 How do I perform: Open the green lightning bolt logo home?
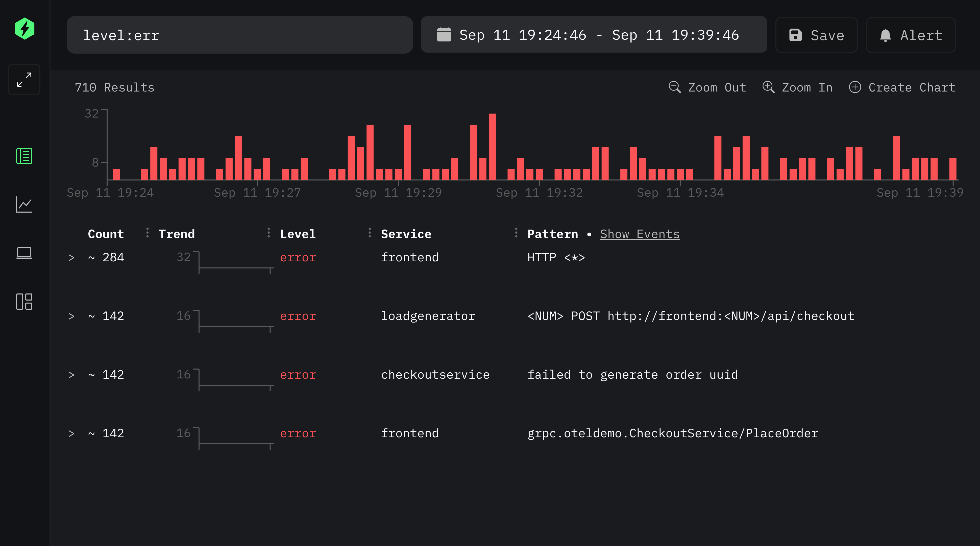click(25, 29)
